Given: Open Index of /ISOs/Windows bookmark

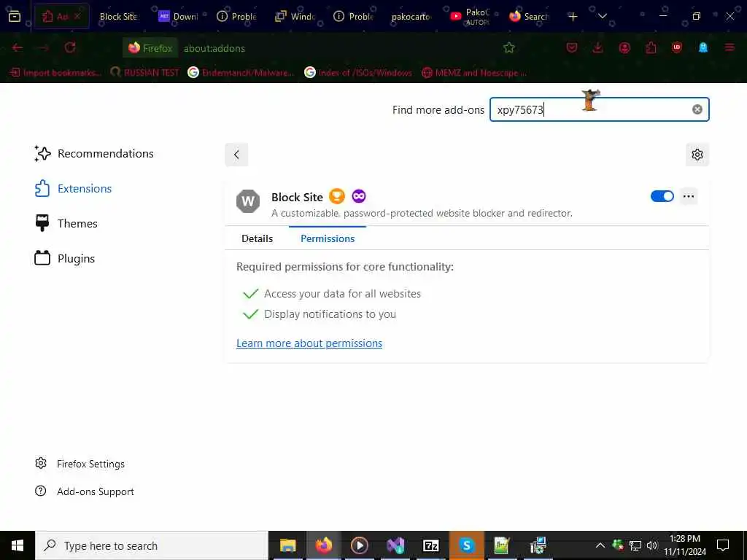Looking at the screenshot, I should click(x=358, y=73).
